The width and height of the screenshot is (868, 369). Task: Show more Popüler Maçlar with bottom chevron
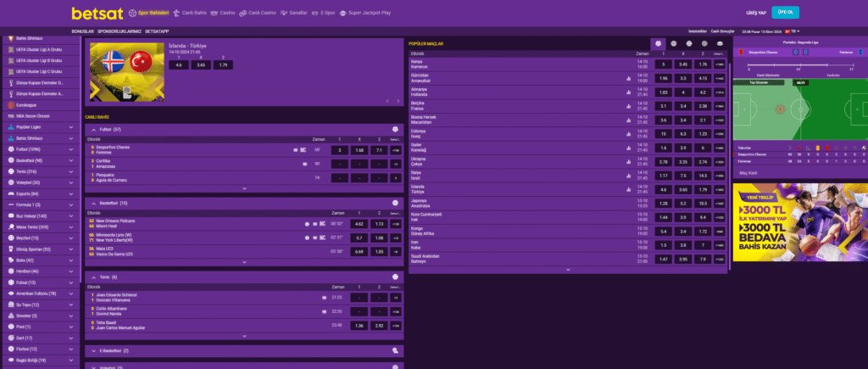tap(567, 269)
